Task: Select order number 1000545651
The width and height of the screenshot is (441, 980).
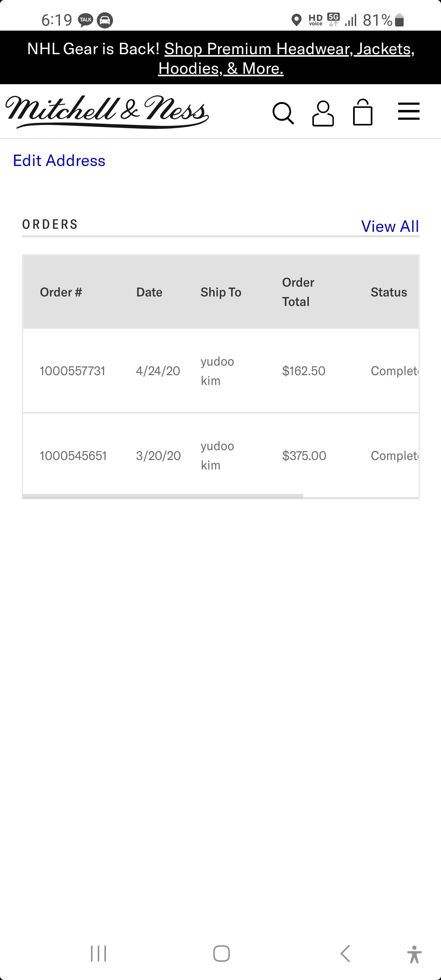Action: click(x=73, y=456)
